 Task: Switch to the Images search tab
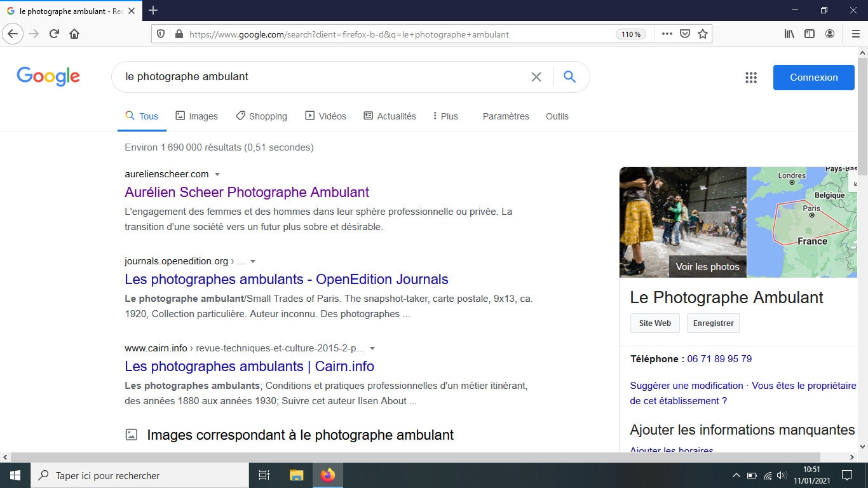point(197,116)
